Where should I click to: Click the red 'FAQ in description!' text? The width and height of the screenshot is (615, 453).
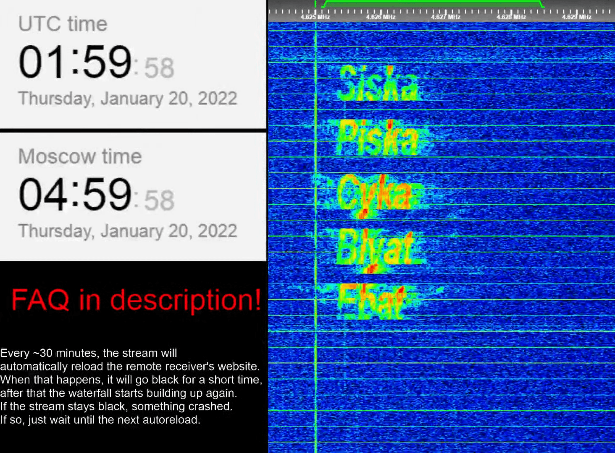tap(136, 300)
